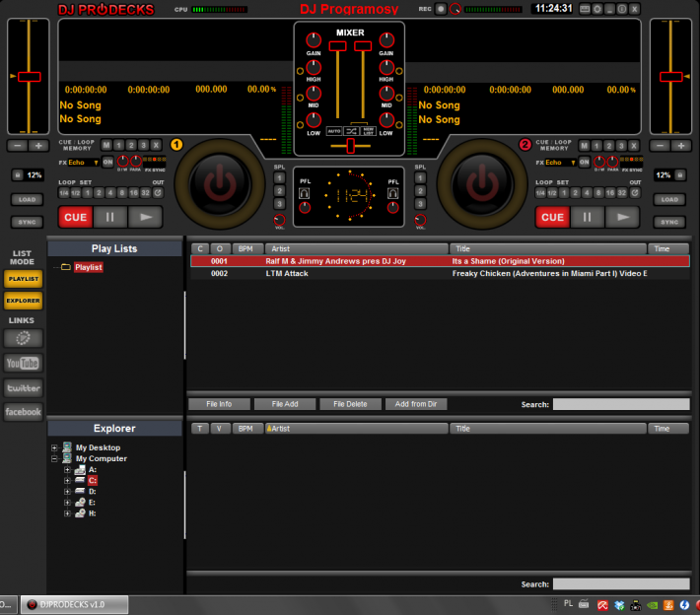Open twitter link
Image resolution: width=700 pixels, height=615 pixels.
24,388
